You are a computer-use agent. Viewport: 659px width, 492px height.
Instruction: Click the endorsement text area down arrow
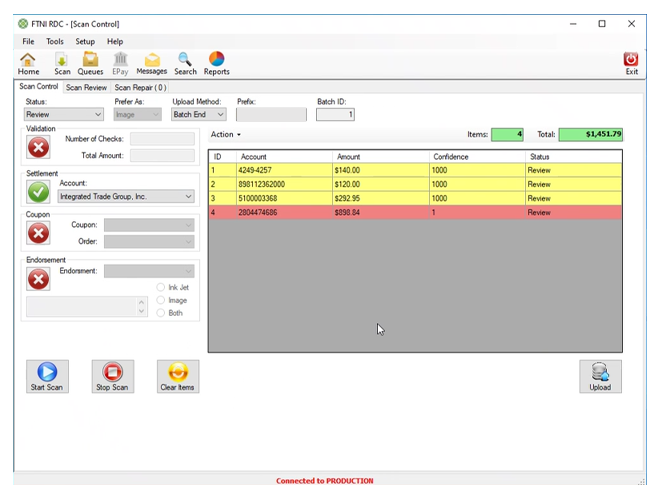[142, 311]
